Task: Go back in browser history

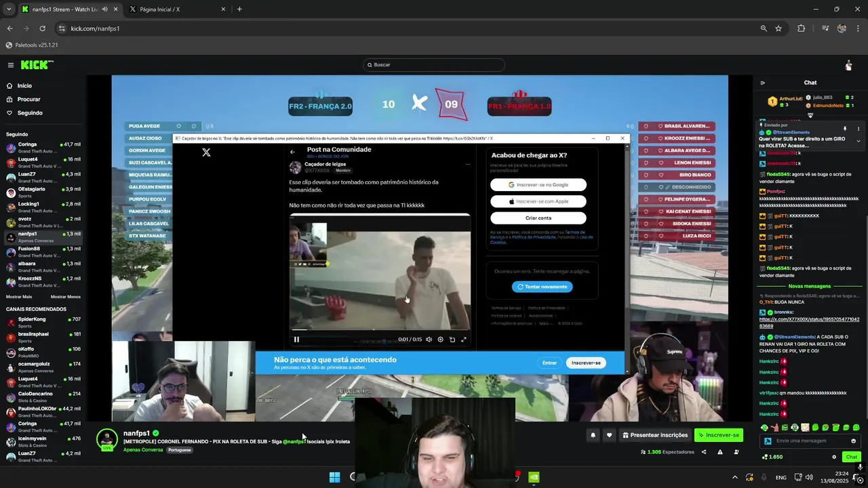Action: pyautogui.click(x=10, y=28)
